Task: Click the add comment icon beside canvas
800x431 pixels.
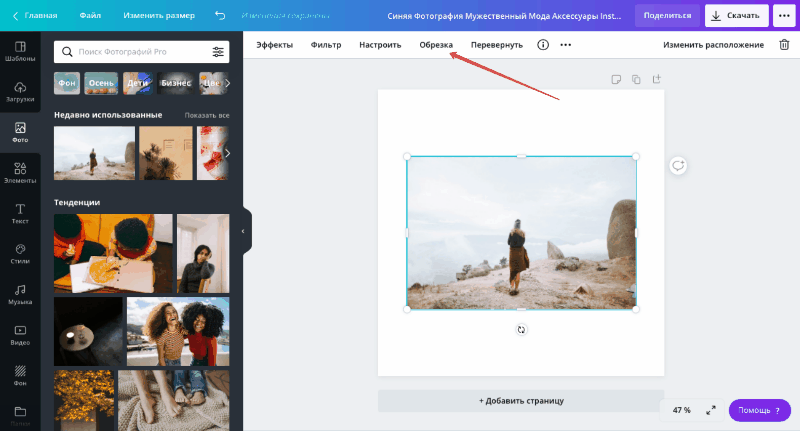Action: [678, 165]
